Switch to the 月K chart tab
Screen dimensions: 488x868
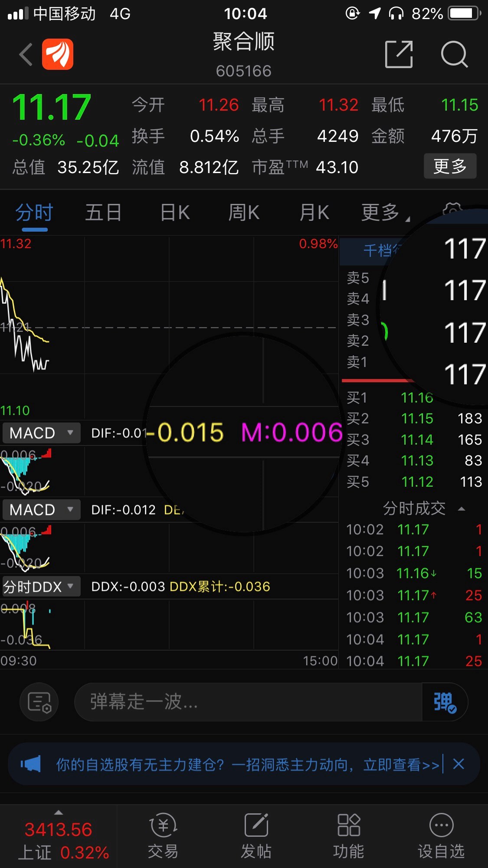[x=314, y=213]
